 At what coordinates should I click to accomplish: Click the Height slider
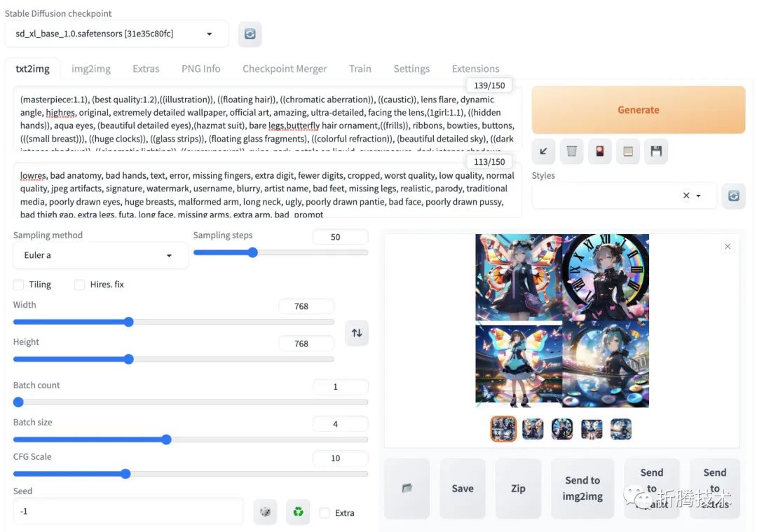tap(173, 359)
